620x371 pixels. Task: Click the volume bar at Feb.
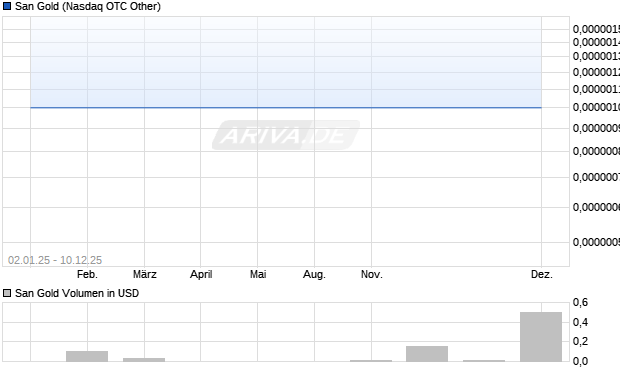coord(87,356)
